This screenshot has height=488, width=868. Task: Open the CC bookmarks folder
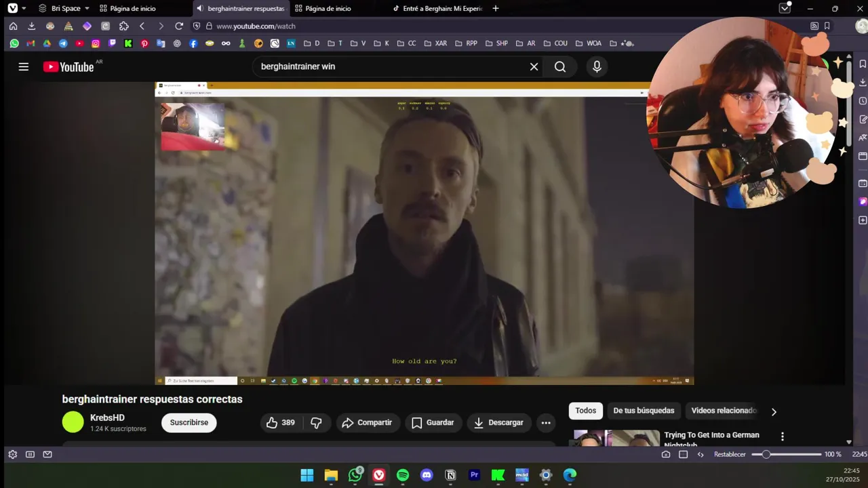(406, 43)
